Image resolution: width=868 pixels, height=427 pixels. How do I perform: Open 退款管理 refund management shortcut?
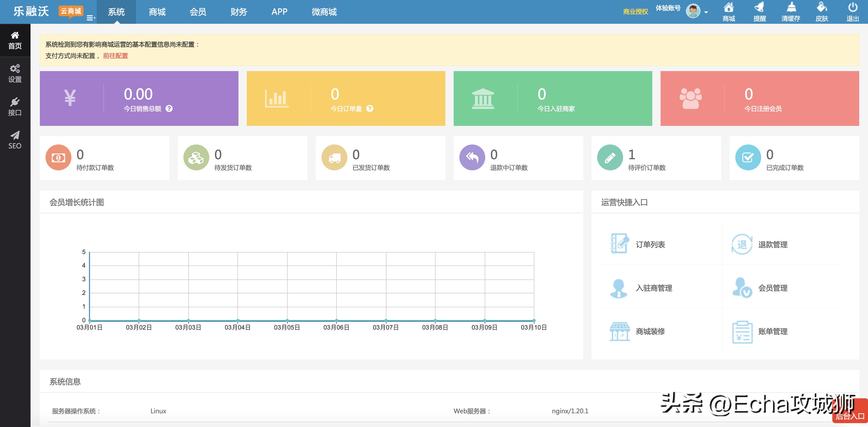742,244
